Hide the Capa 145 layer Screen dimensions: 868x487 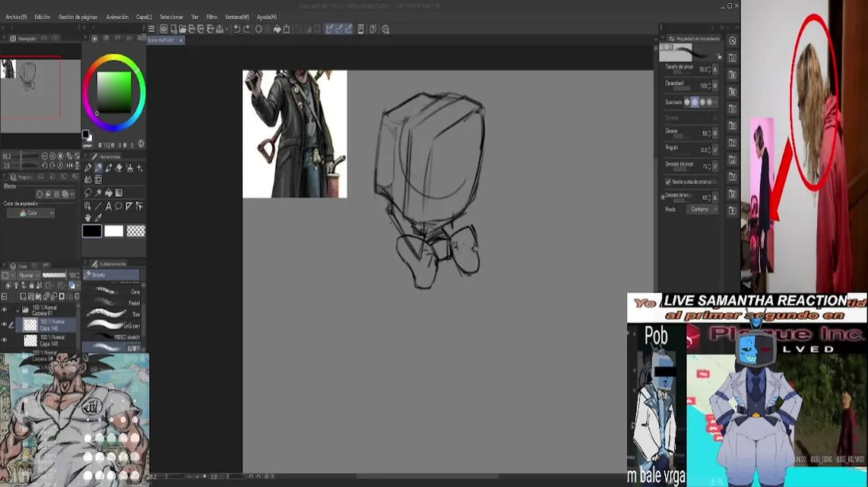pyautogui.click(x=4, y=340)
